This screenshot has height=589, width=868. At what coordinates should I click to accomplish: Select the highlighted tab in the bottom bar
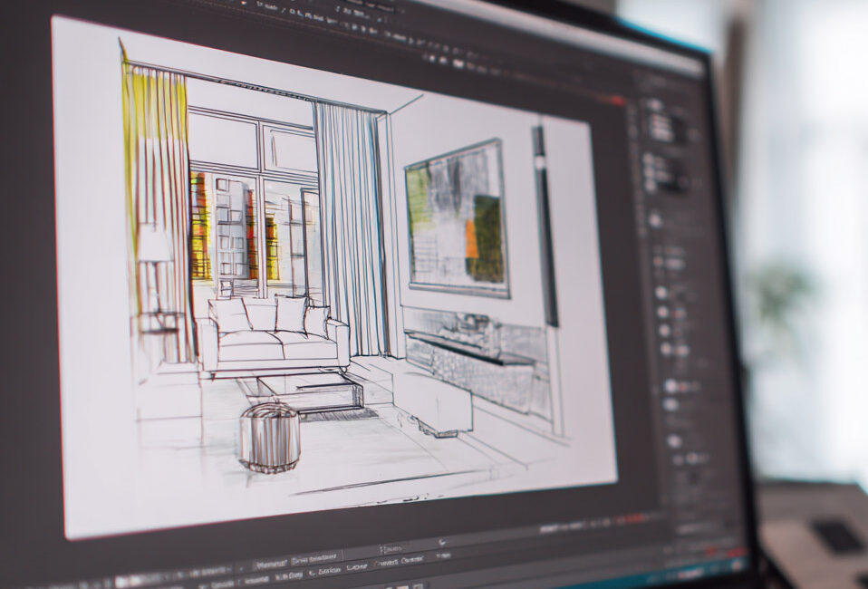(314, 556)
